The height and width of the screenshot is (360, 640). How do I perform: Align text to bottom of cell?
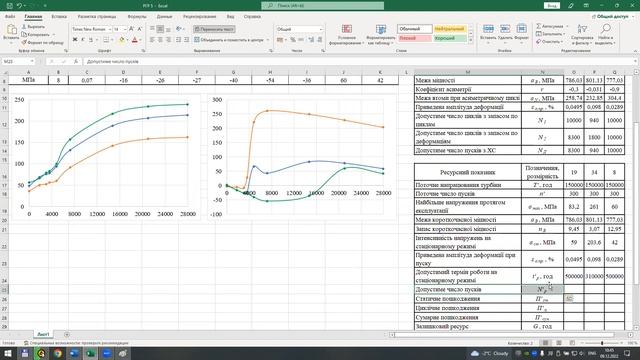(x=168, y=29)
